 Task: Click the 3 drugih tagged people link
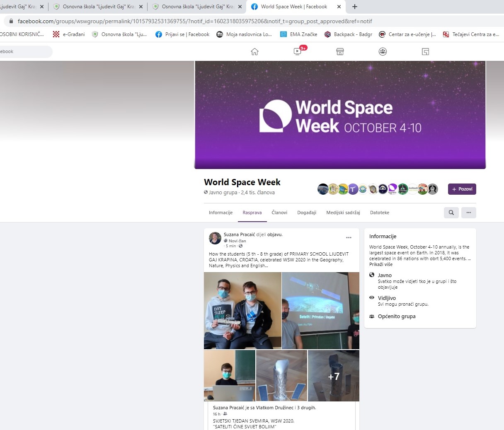(306, 408)
